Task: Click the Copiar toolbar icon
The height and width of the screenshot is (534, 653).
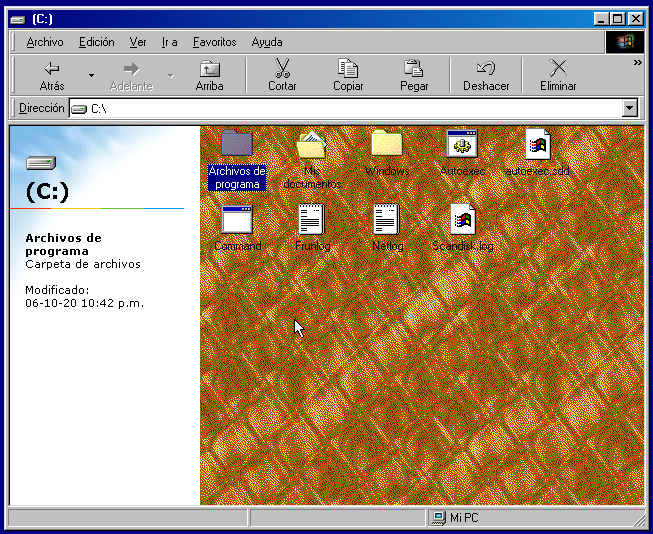Action: coord(348,68)
